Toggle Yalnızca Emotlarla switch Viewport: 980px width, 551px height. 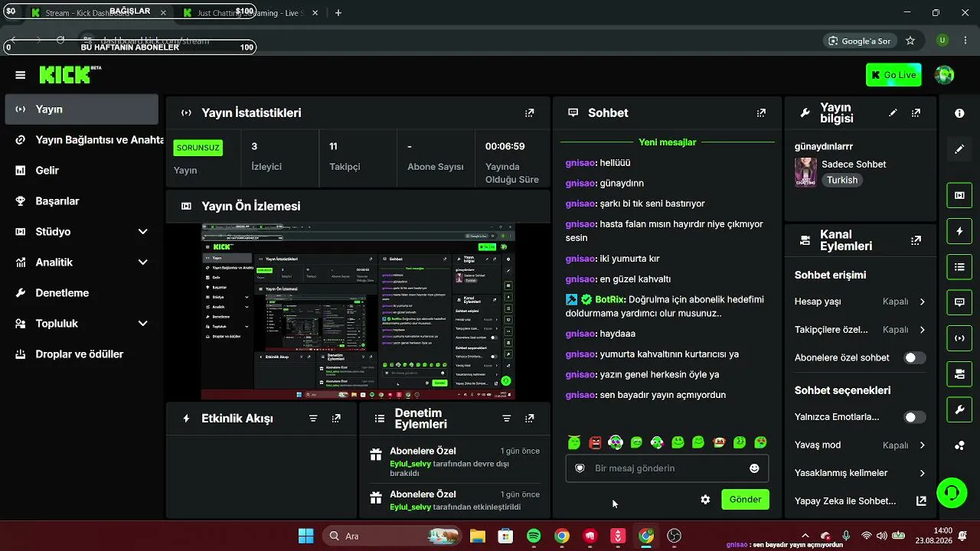pos(914,417)
